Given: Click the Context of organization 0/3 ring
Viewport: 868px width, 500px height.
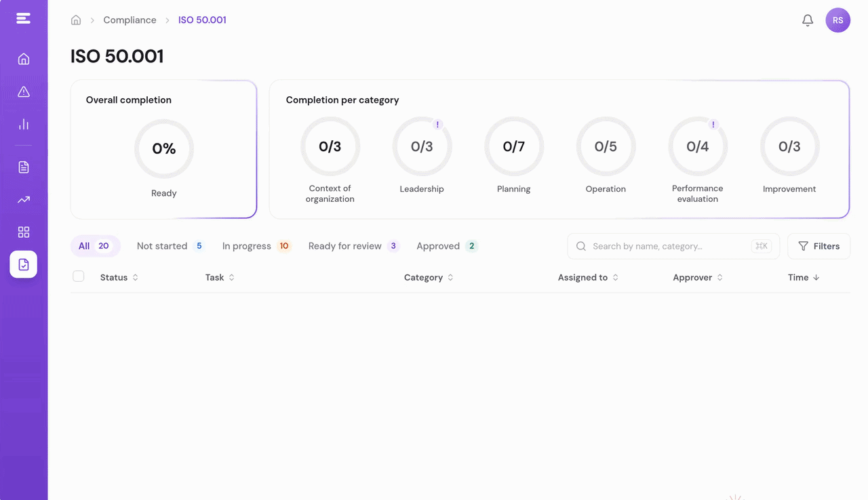Looking at the screenshot, I should (x=330, y=146).
